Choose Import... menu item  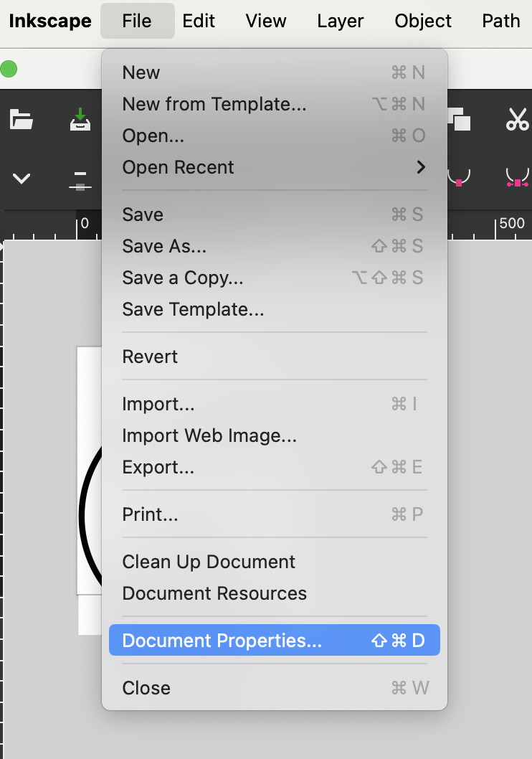pos(274,404)
